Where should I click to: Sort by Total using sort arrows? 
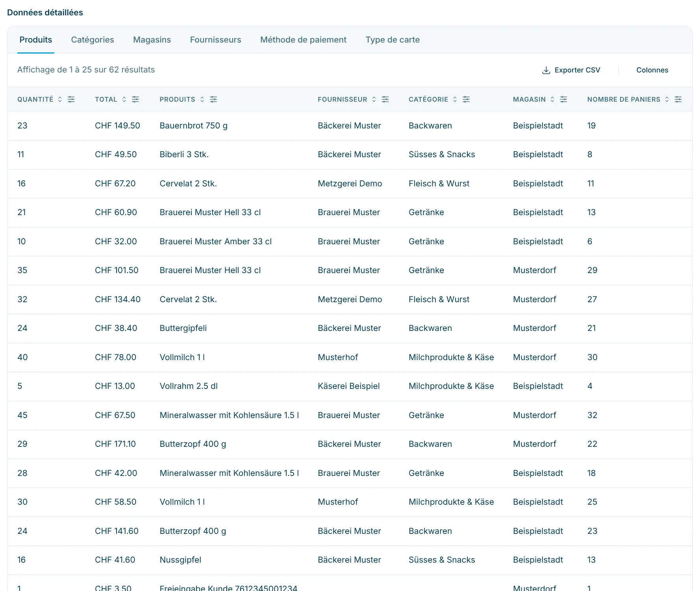point(124,99)
